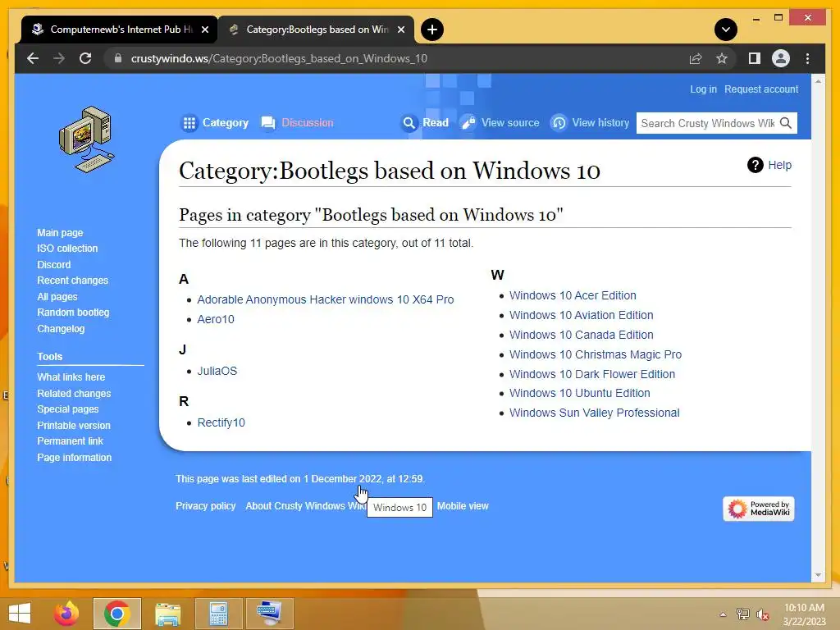Image resolution: width=840 pixels, height=630 pixels.
Task: Open the side panel icon
Action: (x=755, y=58)
